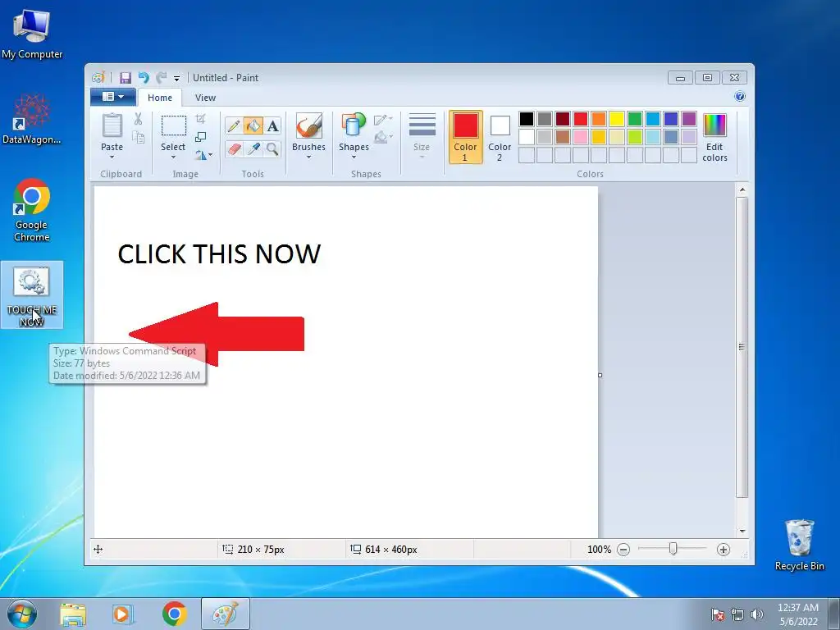Open the Paint Help question mark icon
Screen dimensions: 840x630
click(x=740, y=97)
